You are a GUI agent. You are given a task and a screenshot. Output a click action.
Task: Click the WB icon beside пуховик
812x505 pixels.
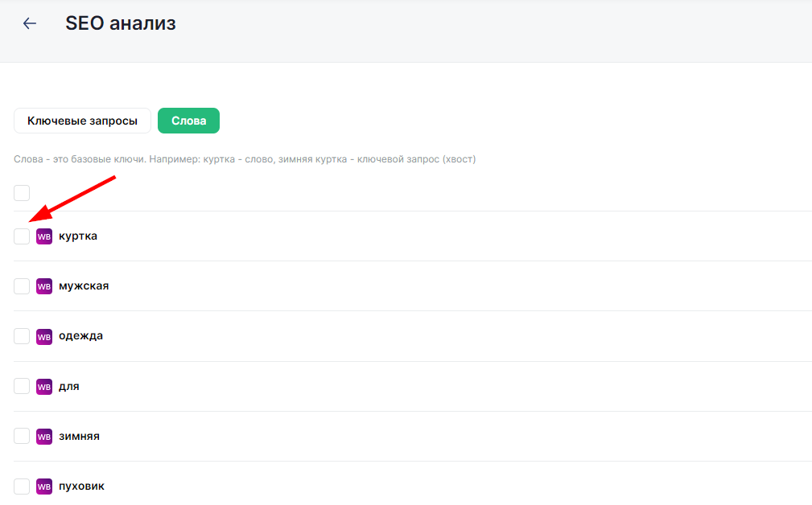[44, 487]
